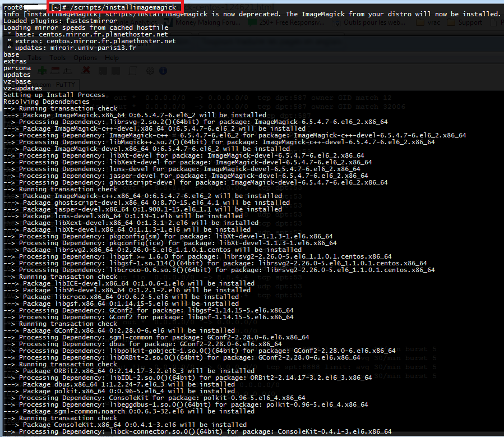Click 'Package dbus.x86_64' line
This screenshot has width=504, height=437.
[x=119, y=385]
